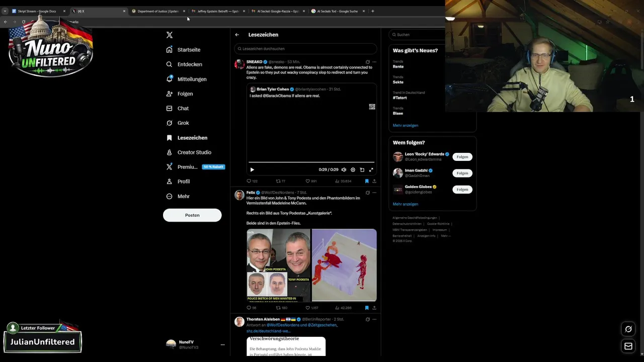The width and height of the screenshot is (644, 362).
Task: Open Premium with 50% Rabatt badge
Action: 195,167
